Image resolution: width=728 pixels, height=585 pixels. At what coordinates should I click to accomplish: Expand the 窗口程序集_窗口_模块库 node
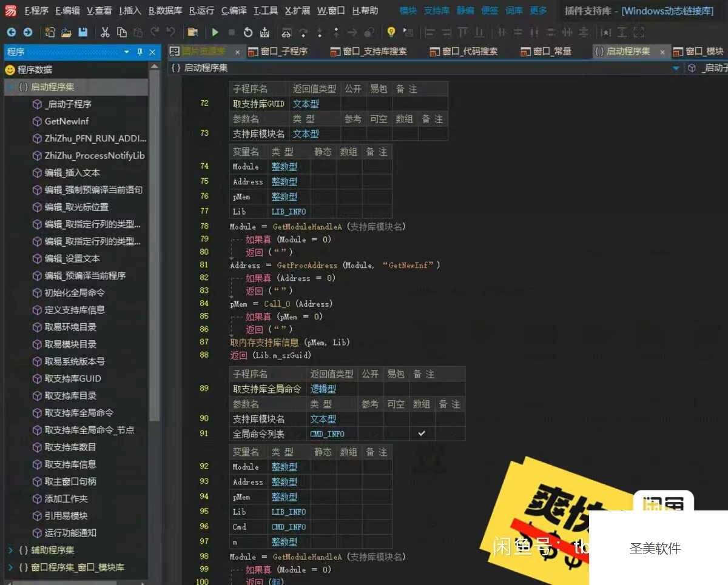tap(10, 567)
